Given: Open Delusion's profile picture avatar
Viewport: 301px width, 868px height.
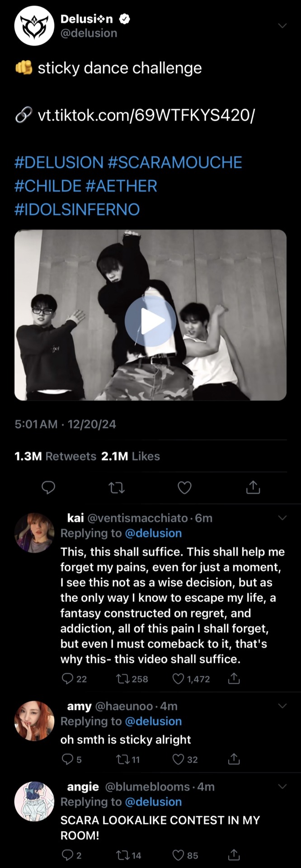Looking at the screenshot, I should pyautogui.click(x=34, y=26).
